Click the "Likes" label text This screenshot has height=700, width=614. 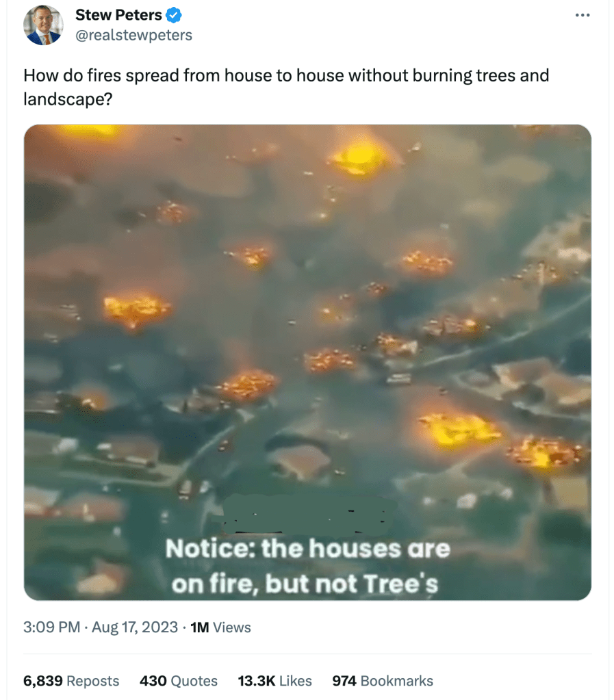point(296,681)
